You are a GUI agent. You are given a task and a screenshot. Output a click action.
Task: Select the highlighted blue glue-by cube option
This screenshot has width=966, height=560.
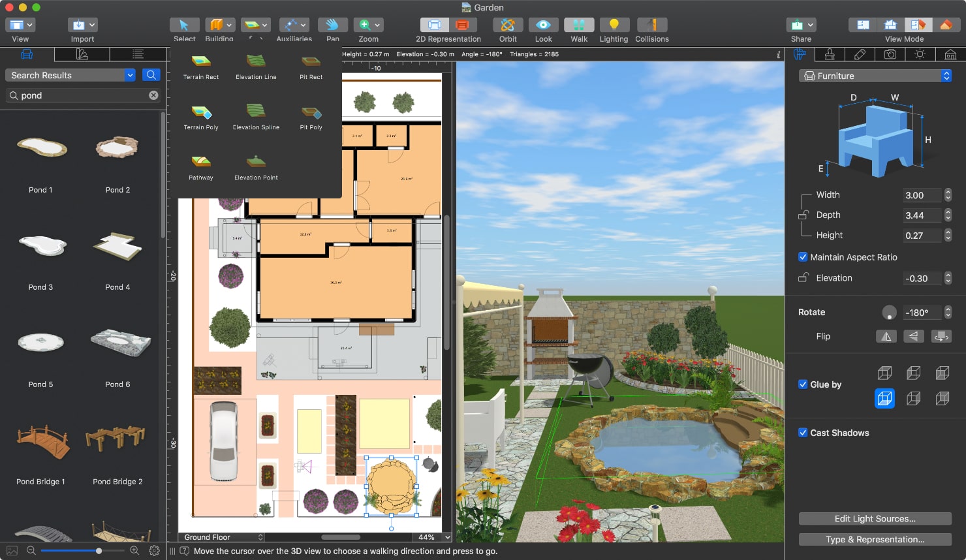884,398
